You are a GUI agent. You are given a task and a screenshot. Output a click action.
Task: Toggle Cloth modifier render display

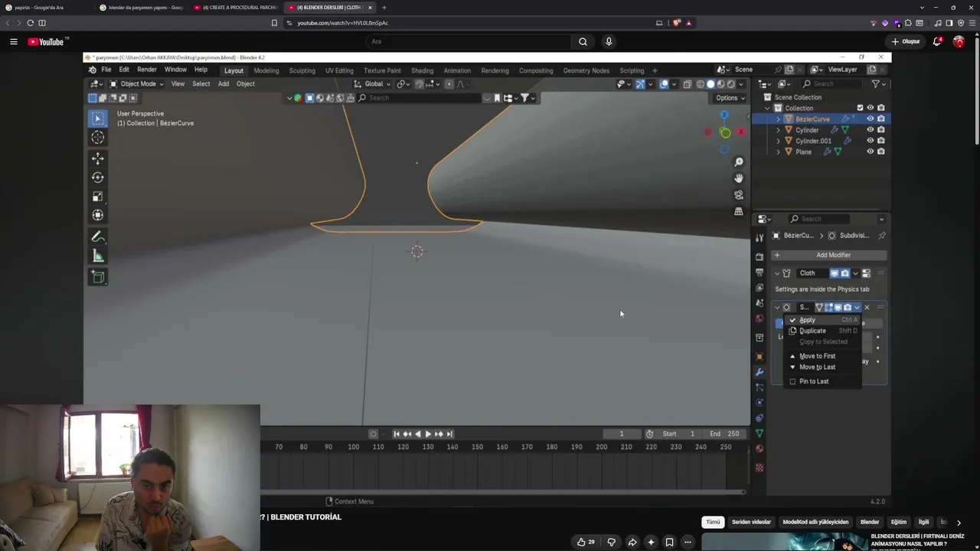[x=845, y=273]
